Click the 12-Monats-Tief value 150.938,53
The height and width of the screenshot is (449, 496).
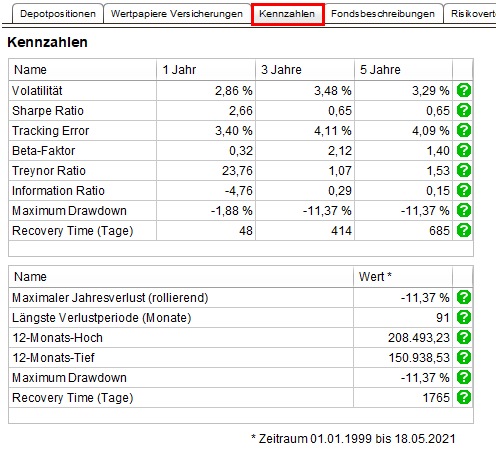(x=419, y=358)
